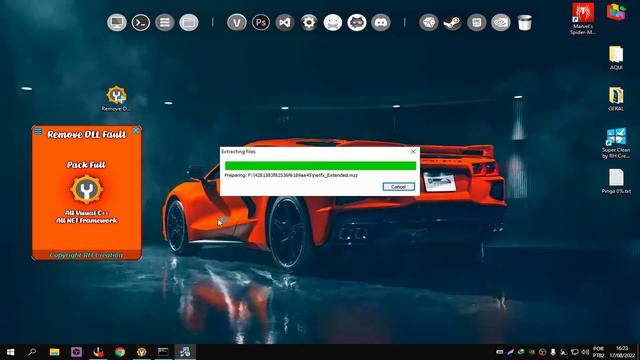Click the taskbar search magnifier
This screenshot has height=360, width=640.
point(32,352)
